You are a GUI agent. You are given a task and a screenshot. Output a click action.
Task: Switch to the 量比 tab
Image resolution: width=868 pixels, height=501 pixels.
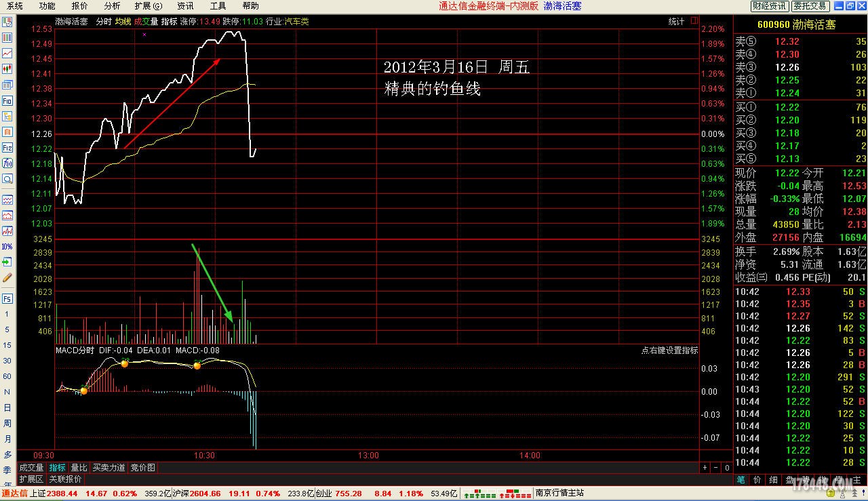79,468
